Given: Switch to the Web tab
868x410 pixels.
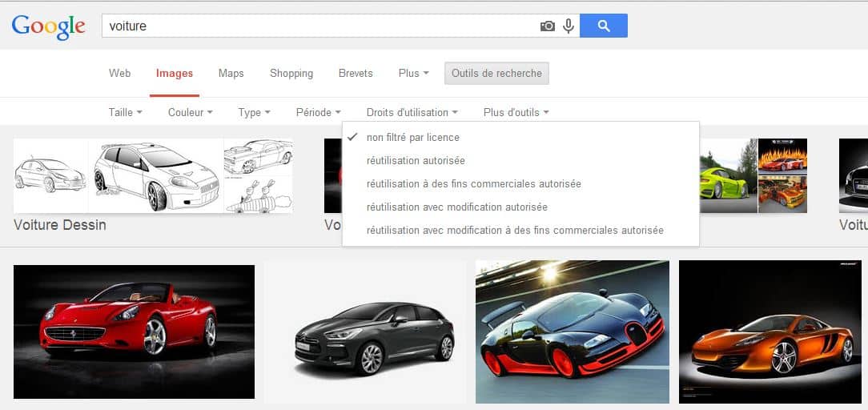Looking at the screenshot, I should 119,73.
